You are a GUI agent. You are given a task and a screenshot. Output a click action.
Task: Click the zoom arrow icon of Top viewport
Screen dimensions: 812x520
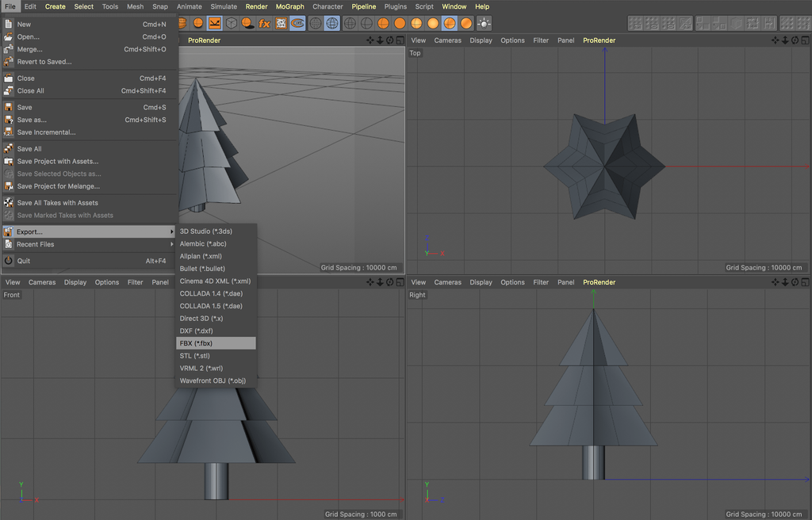tap(785, 40)
